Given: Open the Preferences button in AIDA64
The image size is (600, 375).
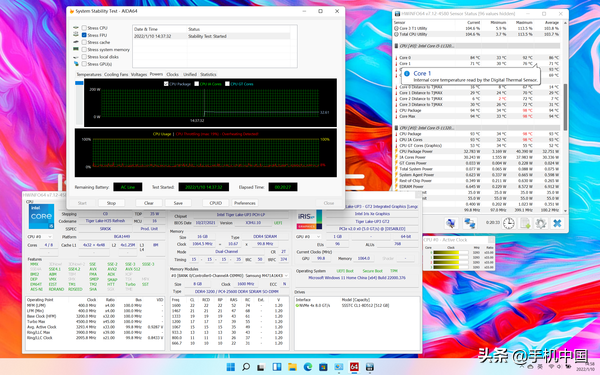Looking at the screenshot, I should tap(245, 203).
